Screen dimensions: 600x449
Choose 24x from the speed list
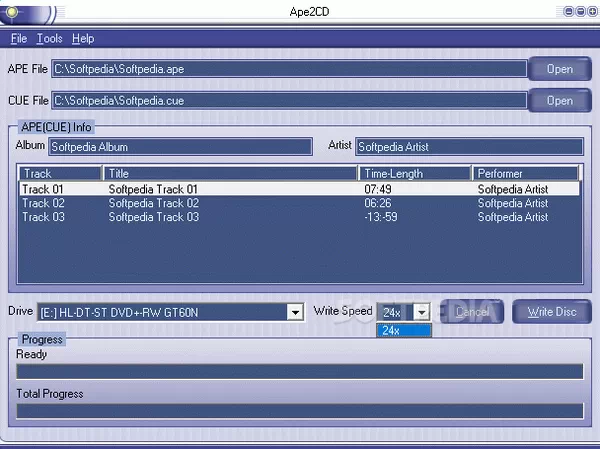(404, 330)
